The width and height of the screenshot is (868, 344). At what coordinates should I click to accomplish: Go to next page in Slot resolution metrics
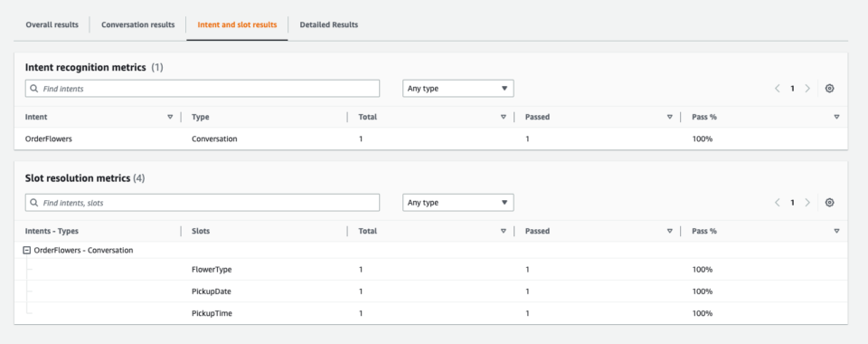(807, 203)
